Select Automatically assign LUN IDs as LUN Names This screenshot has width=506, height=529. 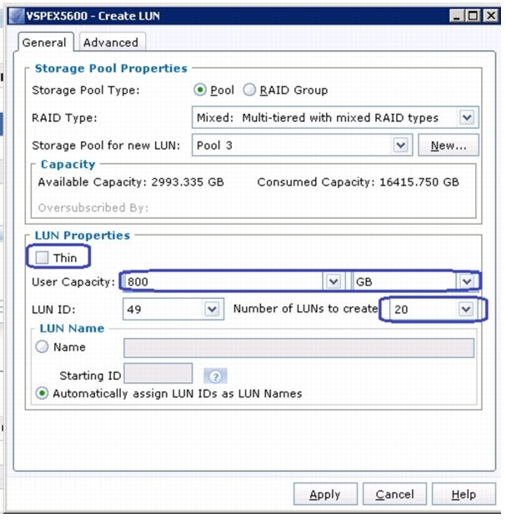pyautogui.click(x=42, y=393)
